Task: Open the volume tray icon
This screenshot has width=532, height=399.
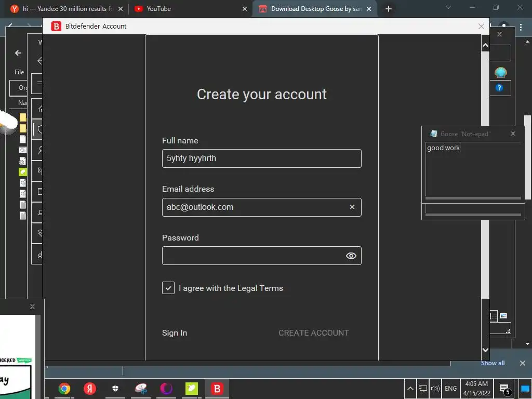Action: pyautogui.click(x=435, y=389)
